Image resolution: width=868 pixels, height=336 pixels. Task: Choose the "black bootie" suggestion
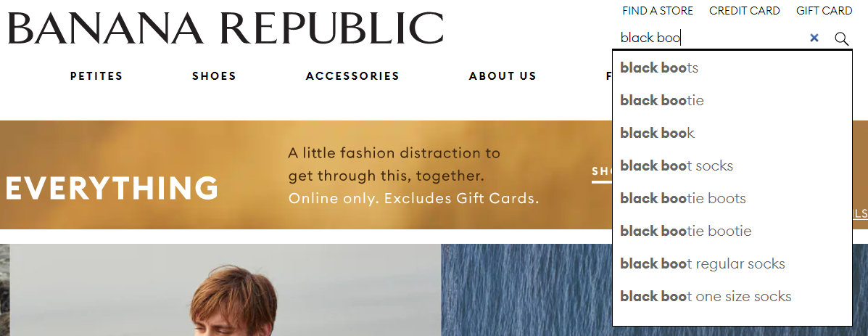click(x=732, y=101)
